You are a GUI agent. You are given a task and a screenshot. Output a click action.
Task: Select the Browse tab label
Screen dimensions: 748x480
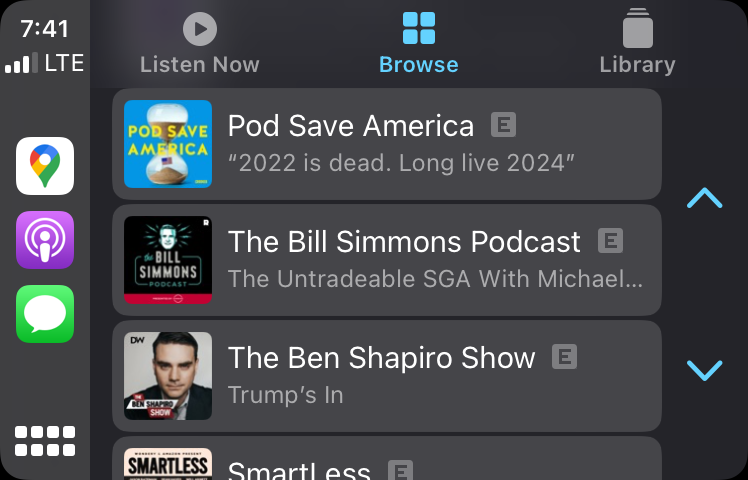pyautogui.click(x=419, y=65)
